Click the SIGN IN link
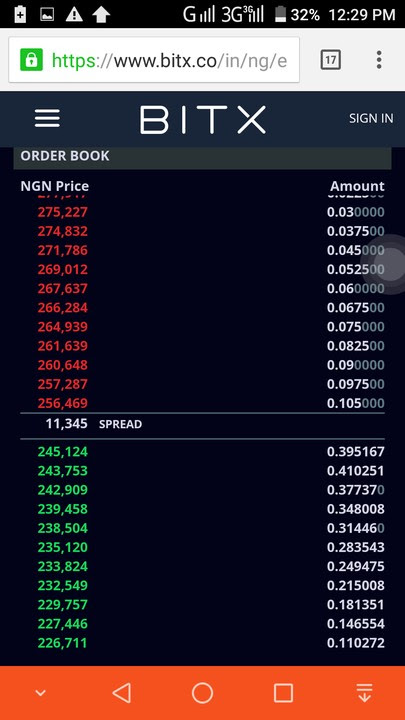The width and height of the screenshot is (405, 720). click(371, 118)
